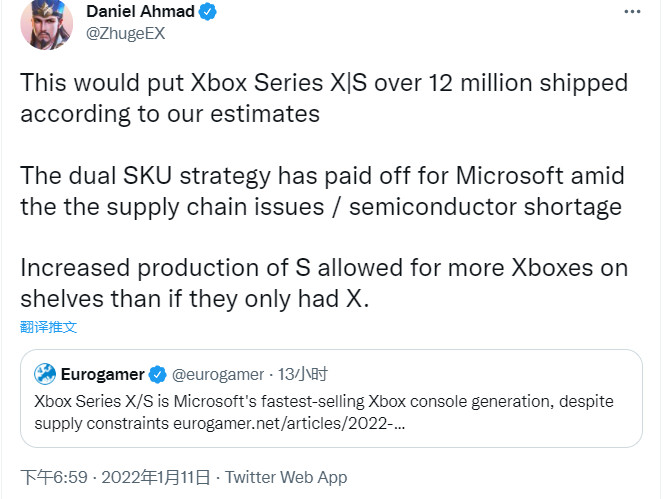Click 翻译推文 to translate the tweet
Viewport: 664px width, 499px height.
pos(48,326)
